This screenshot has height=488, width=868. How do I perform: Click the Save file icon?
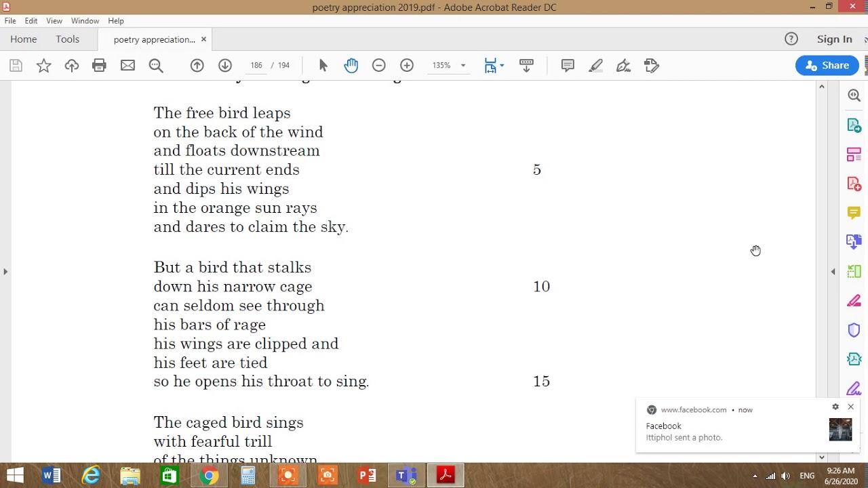click(x=16, y=66)
